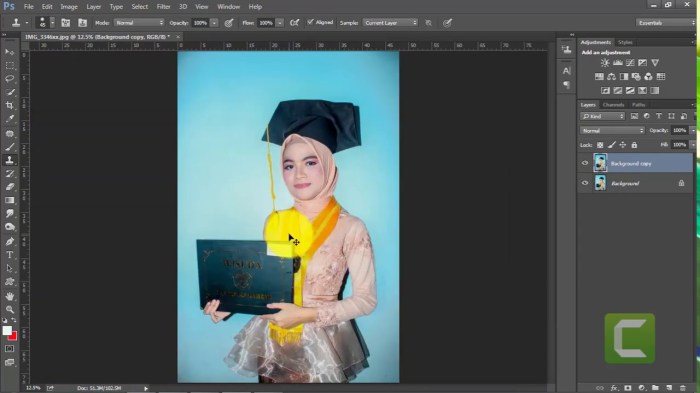700x393 pixels.
Task: Add a Brightness/Contrast adjustment
Action: 604,63
